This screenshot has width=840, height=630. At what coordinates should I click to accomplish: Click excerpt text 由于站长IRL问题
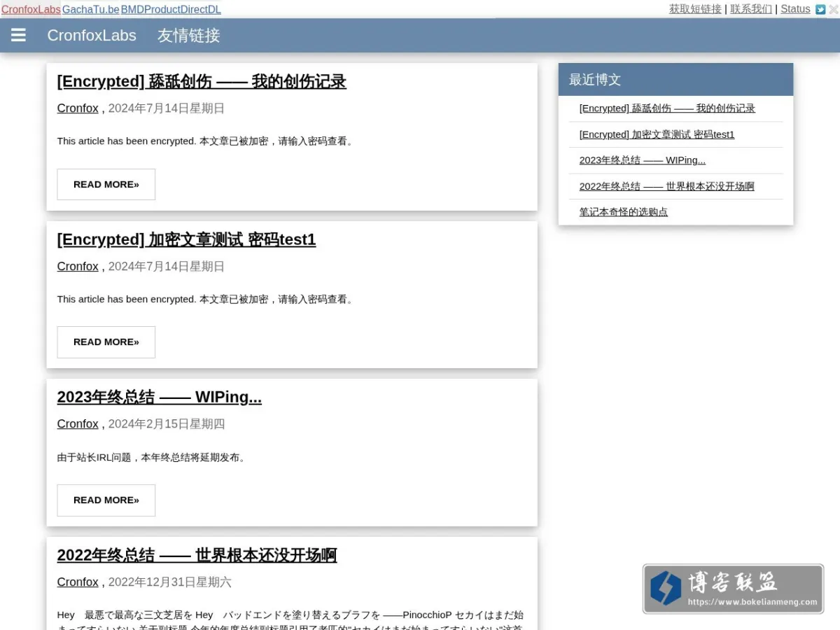[x=151, y=458]
